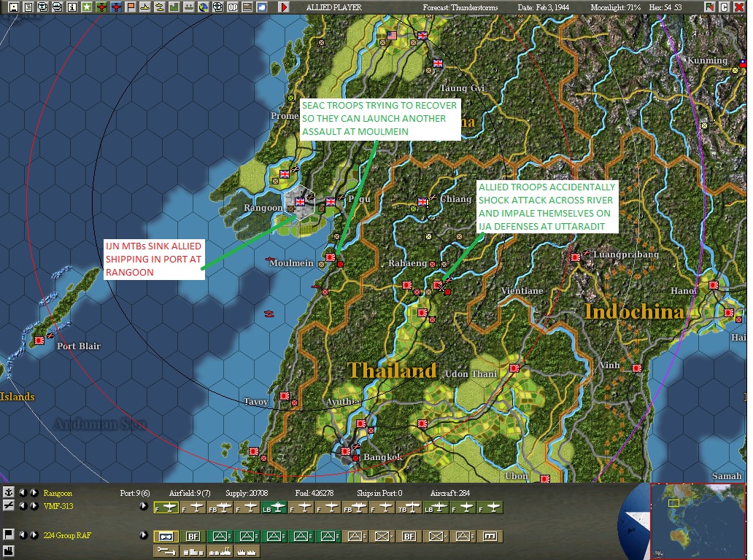Open the document list report icon
This screenshot has width=753, height=560.
point(28,7)
